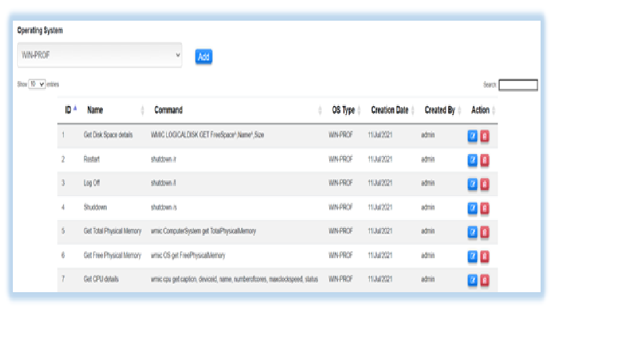Screen dimensions: 644x362
Task: Select the 'shutdown /r' command text
Action: (x=163, y=159)
